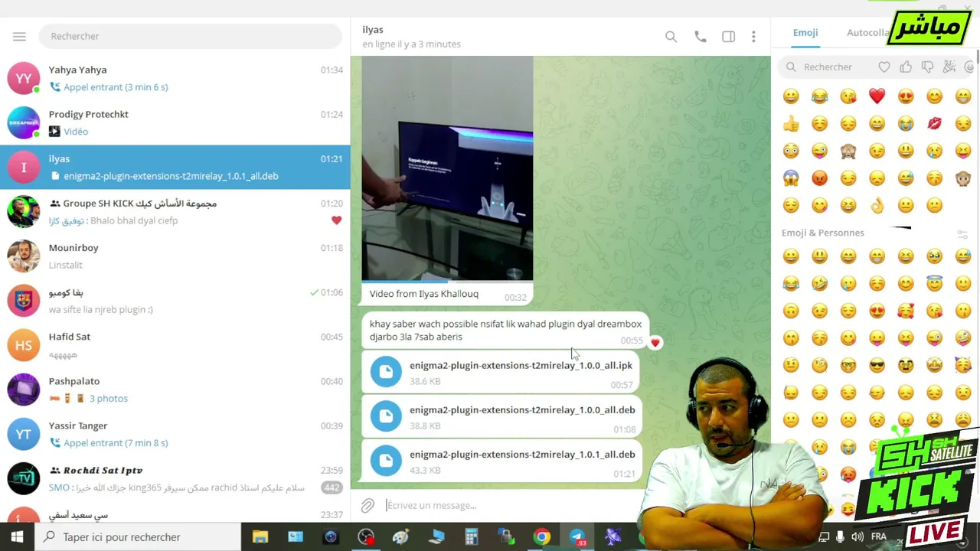
Task: Filter emoji by the thumbs-down outline category
Action: pyautogui.click(x=927, y=67)
